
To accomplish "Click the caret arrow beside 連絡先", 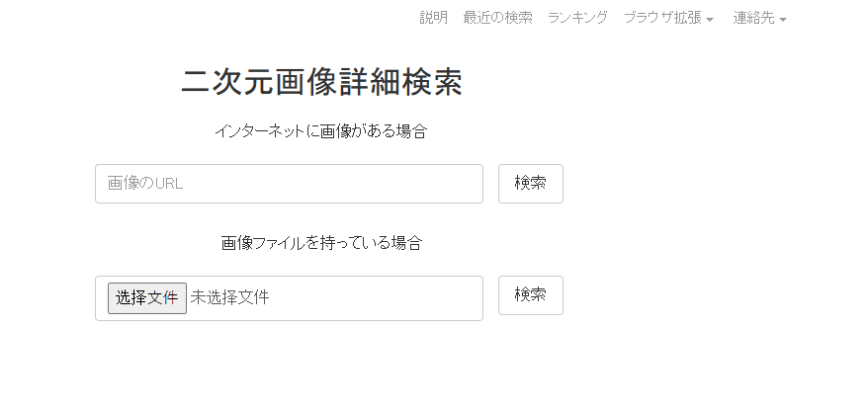I will 783,20.
